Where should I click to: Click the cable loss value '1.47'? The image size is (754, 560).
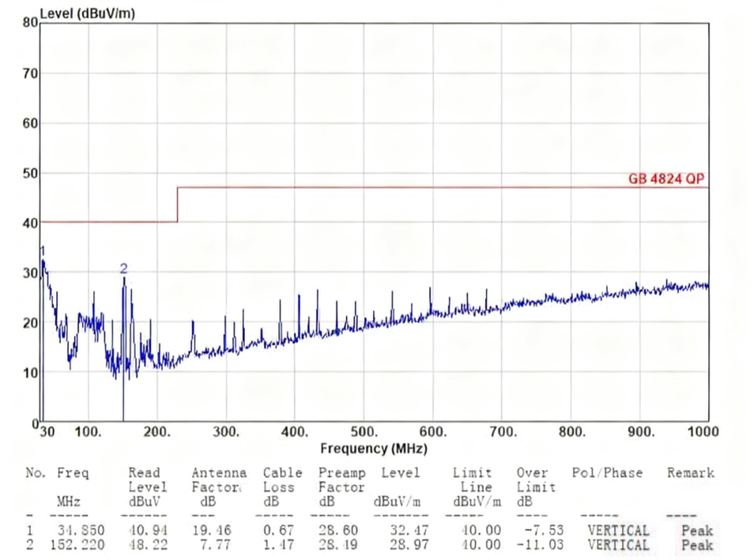tap(279, 545)
